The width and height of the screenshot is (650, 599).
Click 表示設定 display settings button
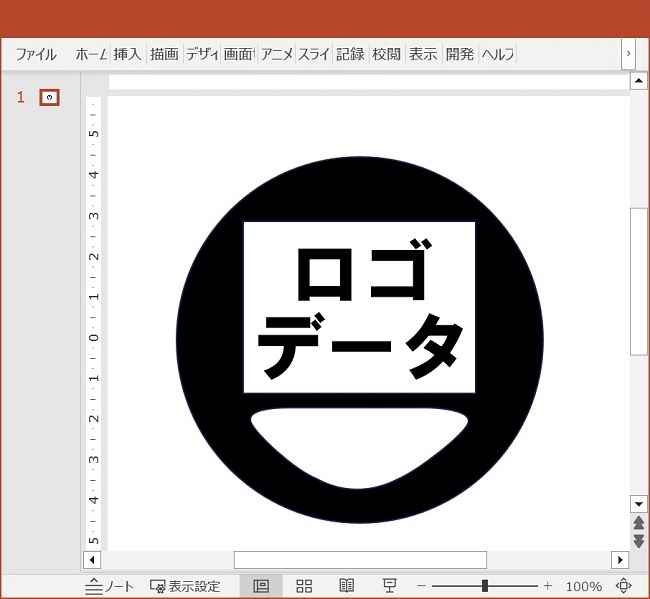pyautogui.click(x=185, y=586)
